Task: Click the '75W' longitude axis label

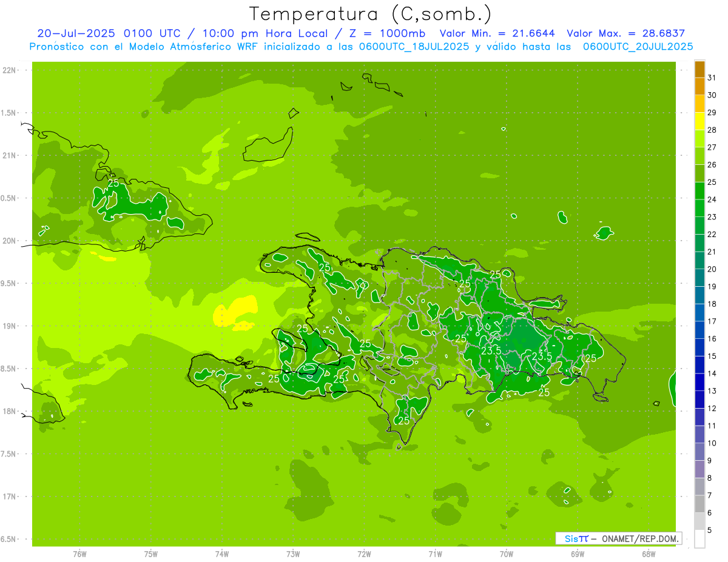Action: 150,554
